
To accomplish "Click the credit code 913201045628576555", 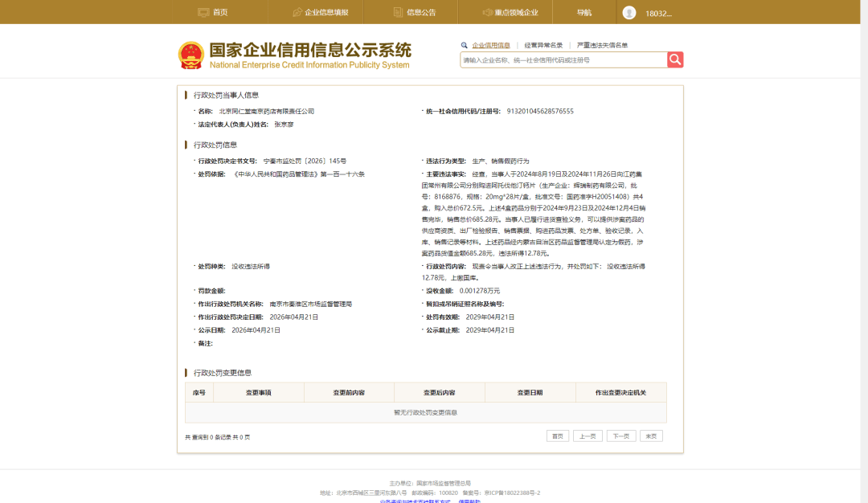I will coord(540,111).
